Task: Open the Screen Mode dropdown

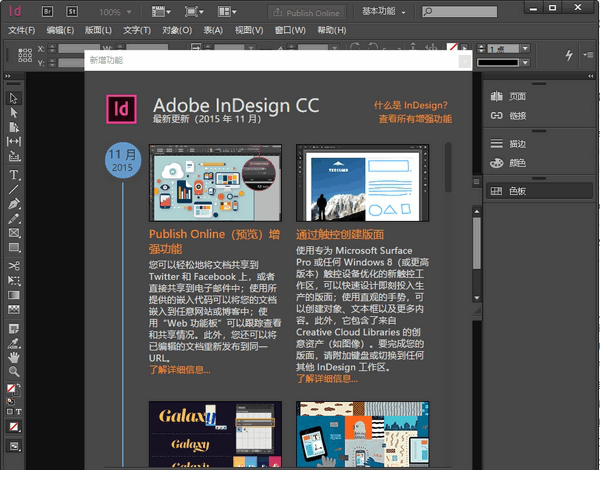Action: click(194, 11)
